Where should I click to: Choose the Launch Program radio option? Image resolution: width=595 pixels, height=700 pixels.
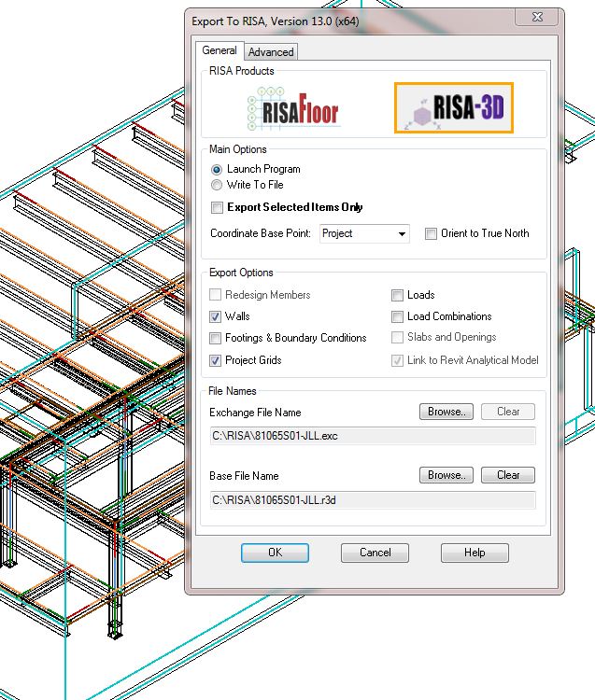click(217, 169)
